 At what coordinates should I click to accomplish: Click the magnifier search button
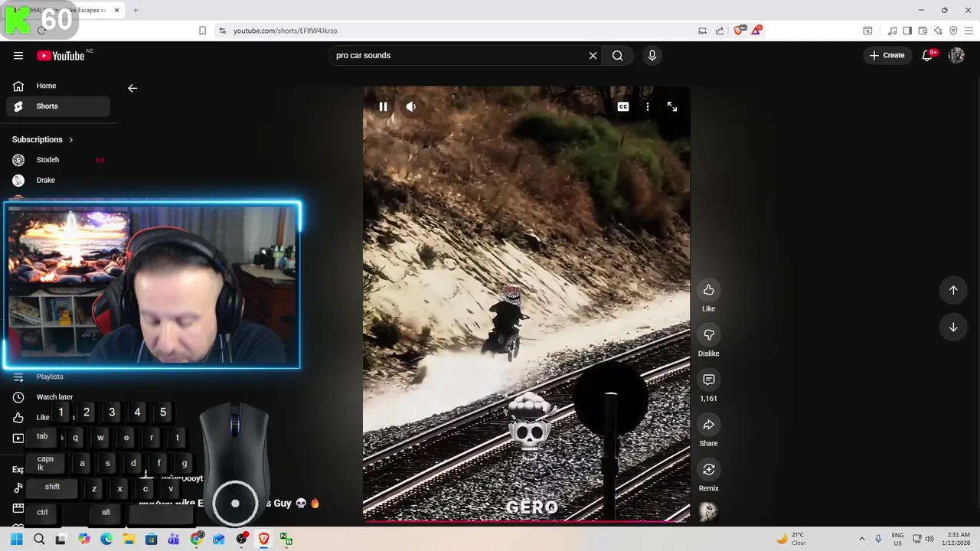pos(617,55)
